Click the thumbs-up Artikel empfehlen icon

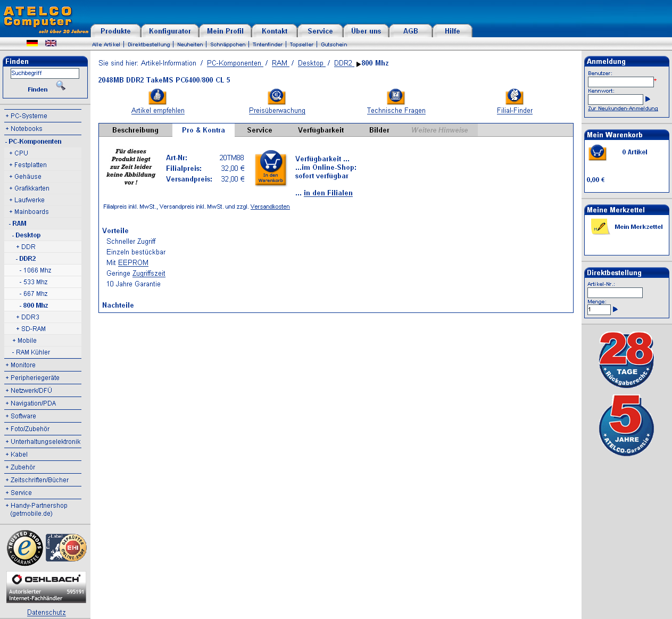157,96
